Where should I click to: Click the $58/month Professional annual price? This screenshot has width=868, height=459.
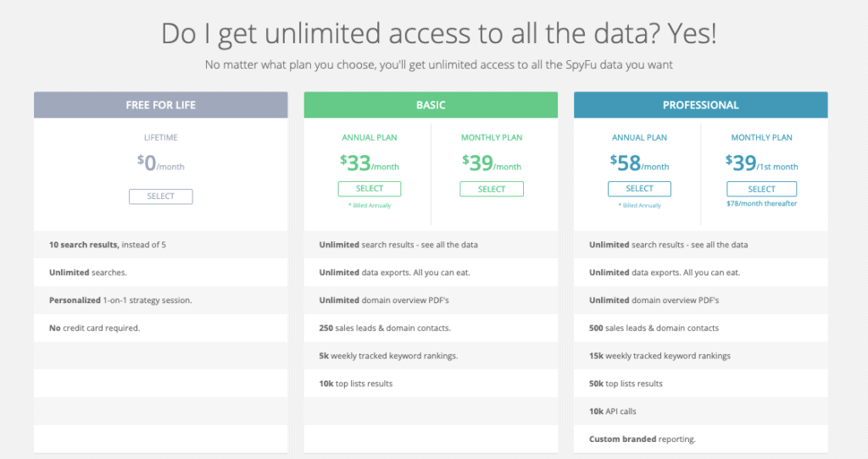pos(639,161)
